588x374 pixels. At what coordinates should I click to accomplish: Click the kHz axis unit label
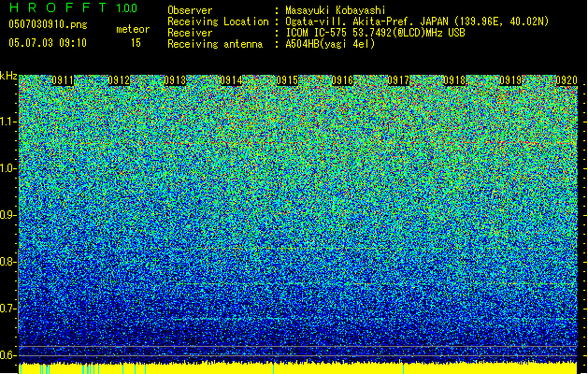coord(8,76)
